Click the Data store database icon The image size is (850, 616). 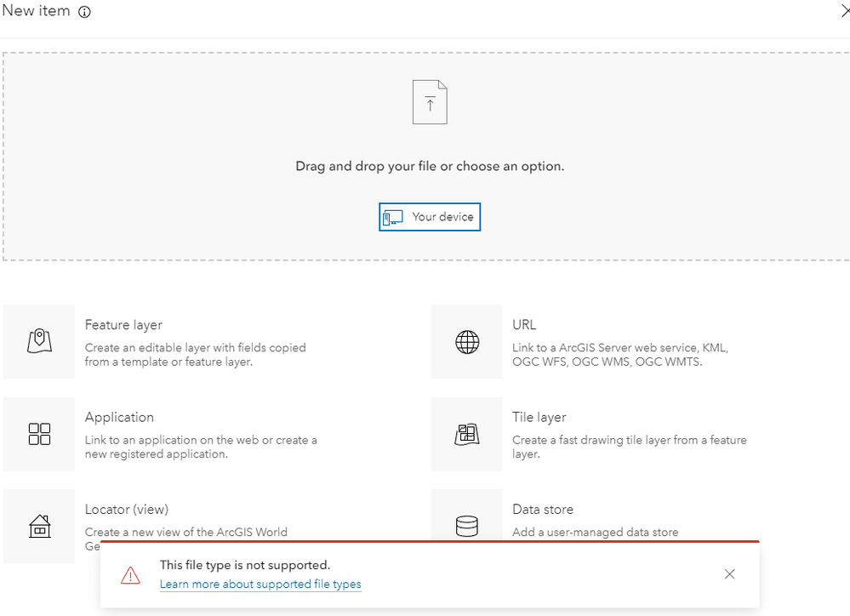point(467,527)
